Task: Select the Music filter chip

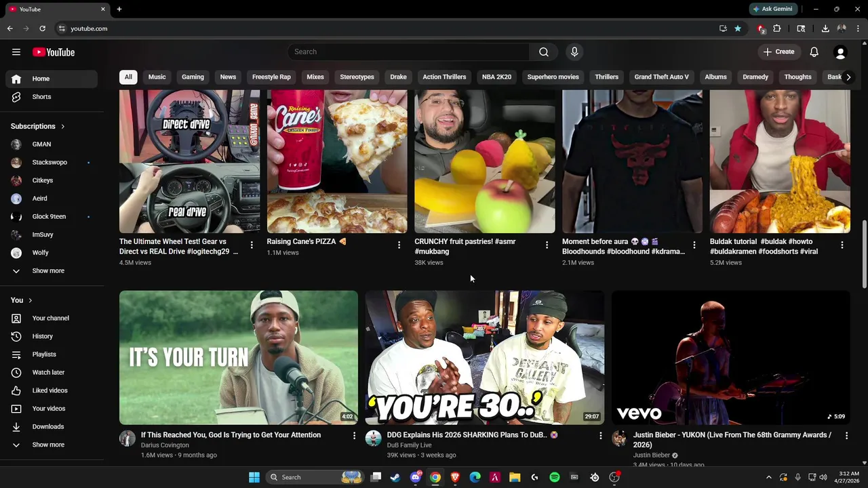Action: coord(157,77)
